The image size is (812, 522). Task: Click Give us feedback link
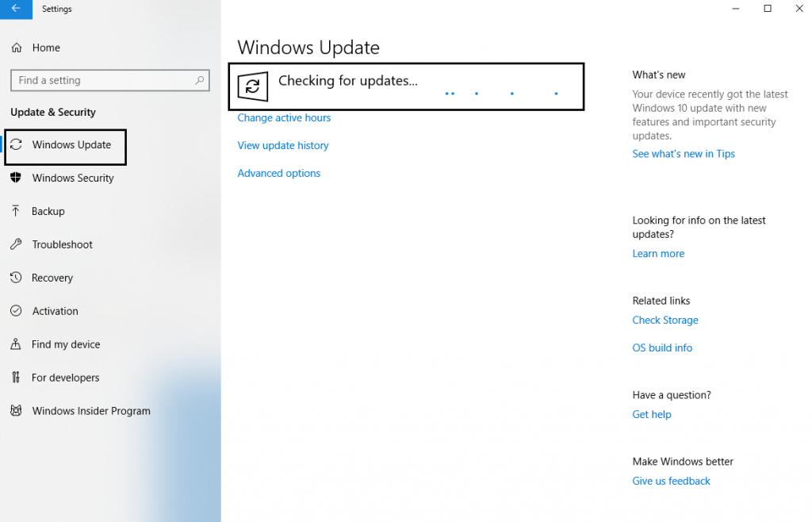coord(671,481)
